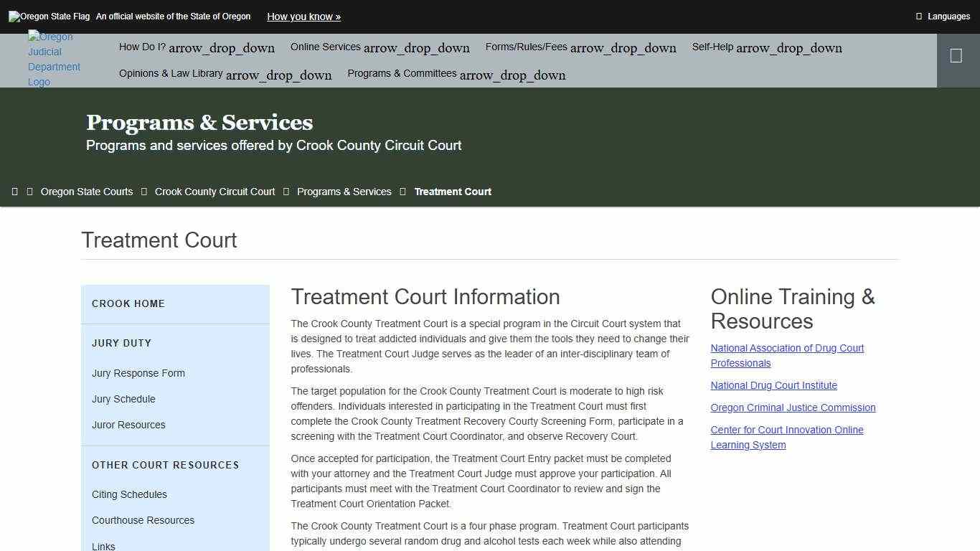The width and height of the screenshot is (980, 551).
Task: Open the National Drug Court Institute link
Action: tap(773, 385)
